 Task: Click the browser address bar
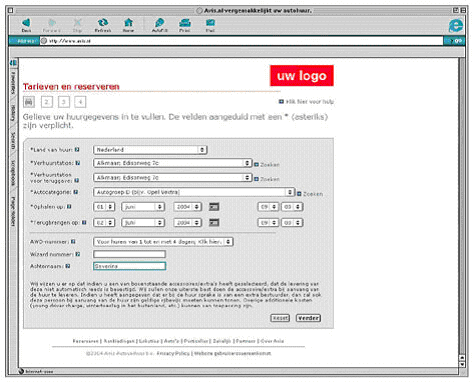pos(243,41)
